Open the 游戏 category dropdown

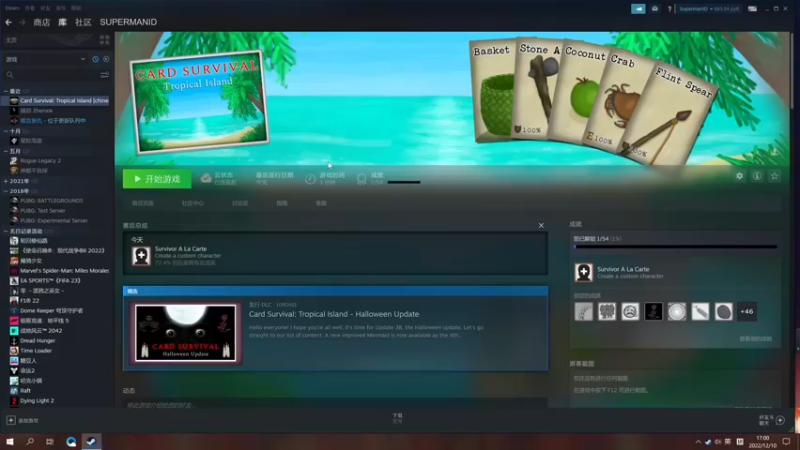coord(45,59)
